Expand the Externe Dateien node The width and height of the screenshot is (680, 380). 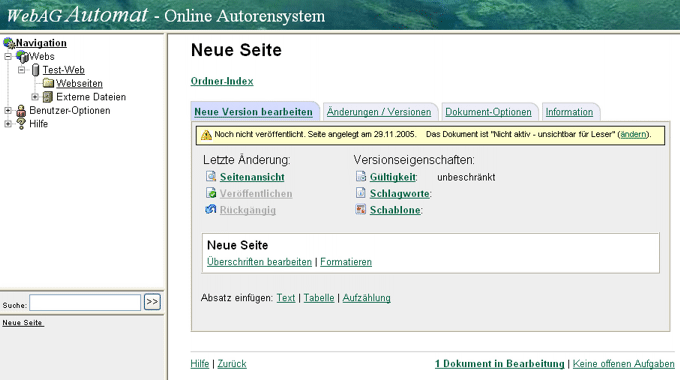[35, 97]
